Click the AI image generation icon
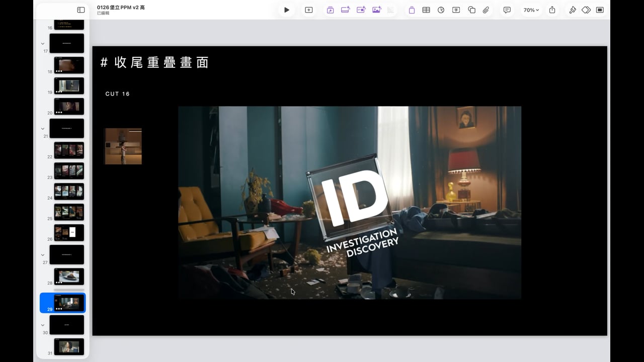This screenshot has width=644, height=362. click(x=376, y=10)
